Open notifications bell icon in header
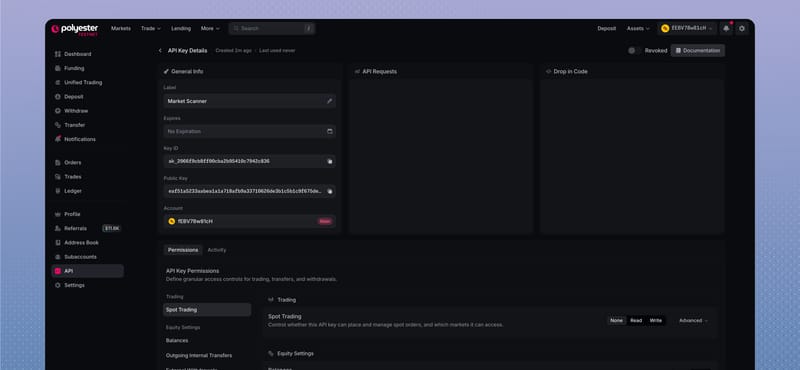Image resolution: width=800 pixels, height=370 pixels. coord(726,29)
